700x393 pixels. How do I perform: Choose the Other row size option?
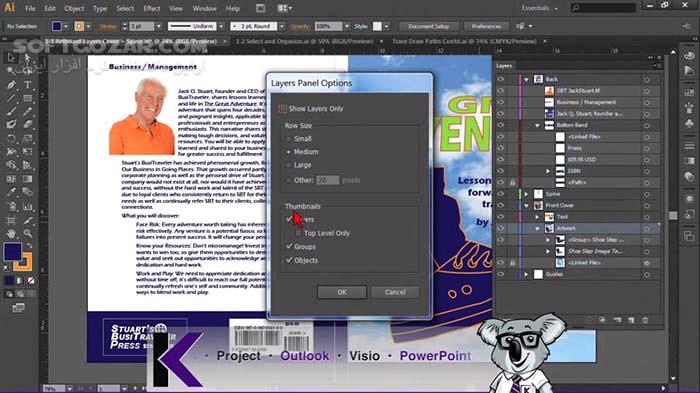coord(288,180)
